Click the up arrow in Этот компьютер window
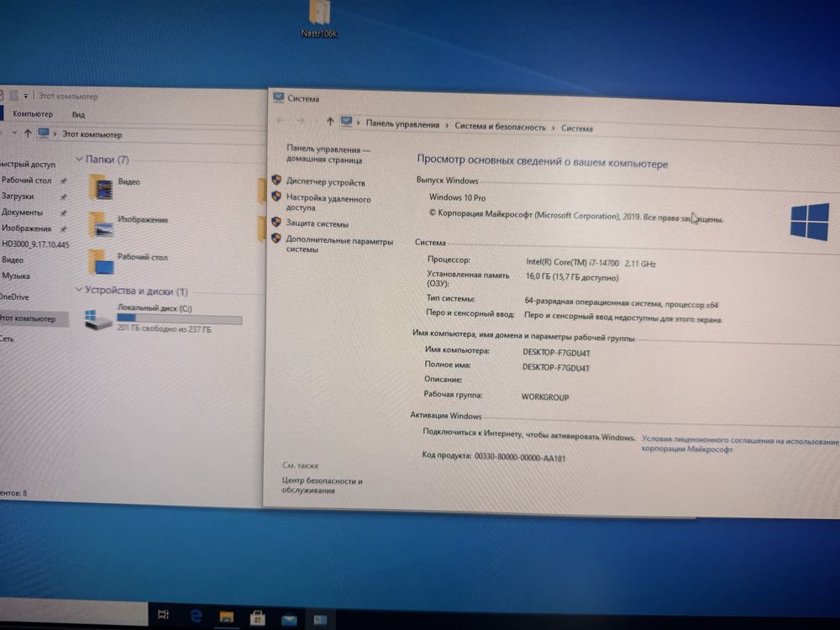840x630 pixels. 28,133
